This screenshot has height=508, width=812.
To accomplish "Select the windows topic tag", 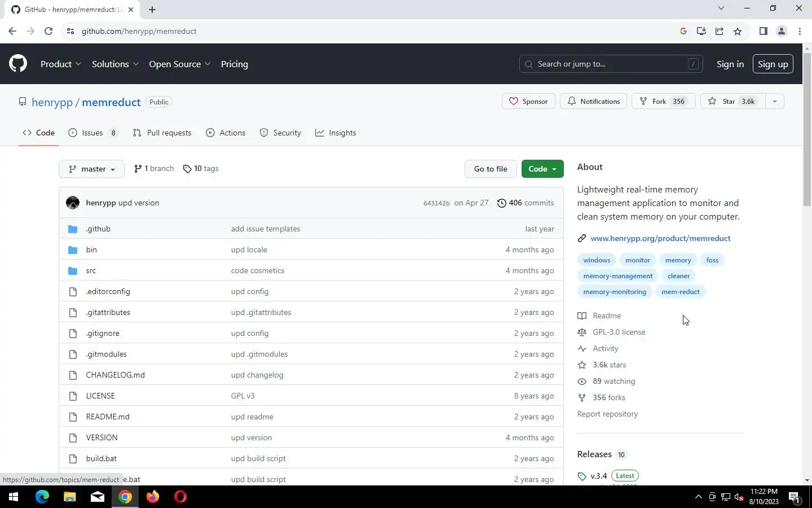I will click(597, 260).
